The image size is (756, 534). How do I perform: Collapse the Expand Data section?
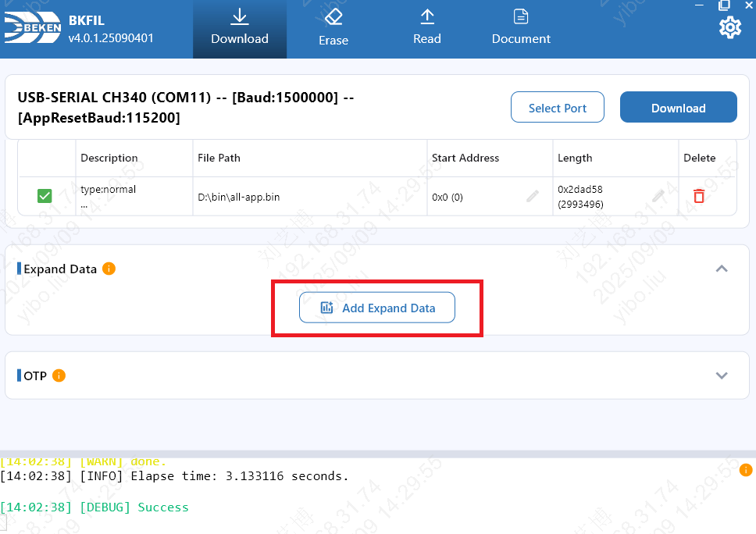tap(722, 269)
